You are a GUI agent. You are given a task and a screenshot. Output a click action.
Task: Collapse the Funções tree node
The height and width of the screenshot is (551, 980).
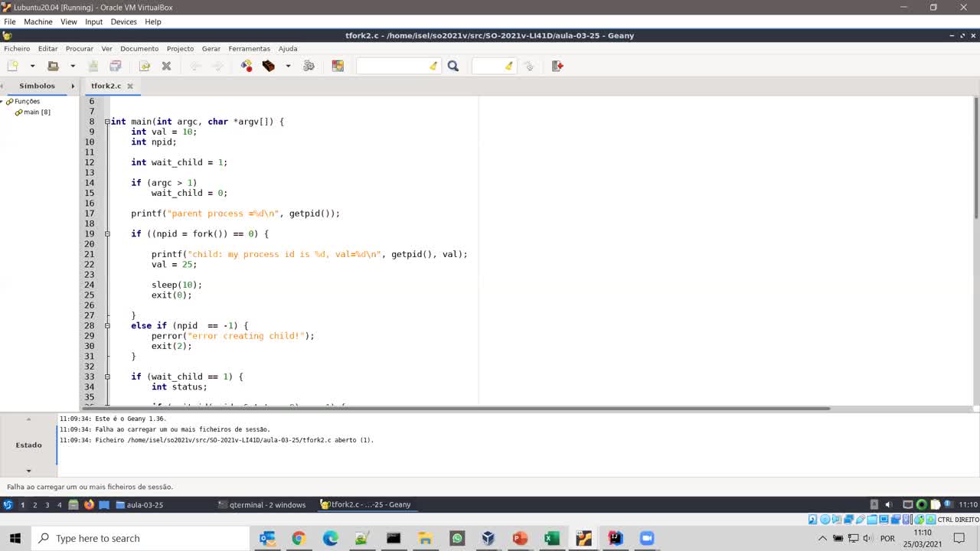point(2,101)
